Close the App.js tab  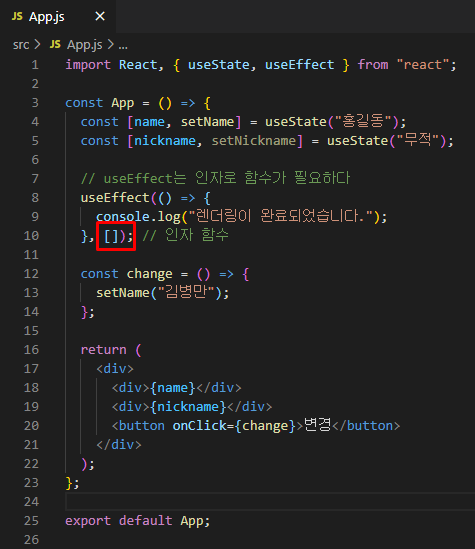point(100,16)
